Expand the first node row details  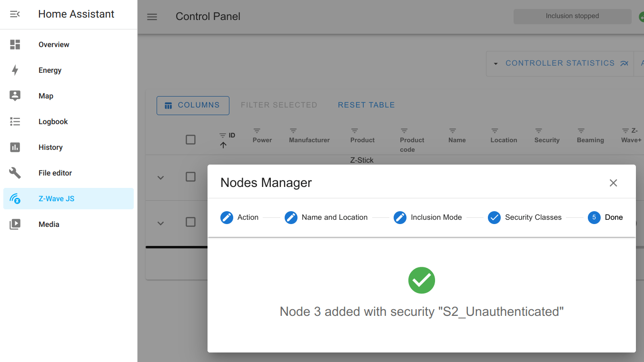pos(160,176)
